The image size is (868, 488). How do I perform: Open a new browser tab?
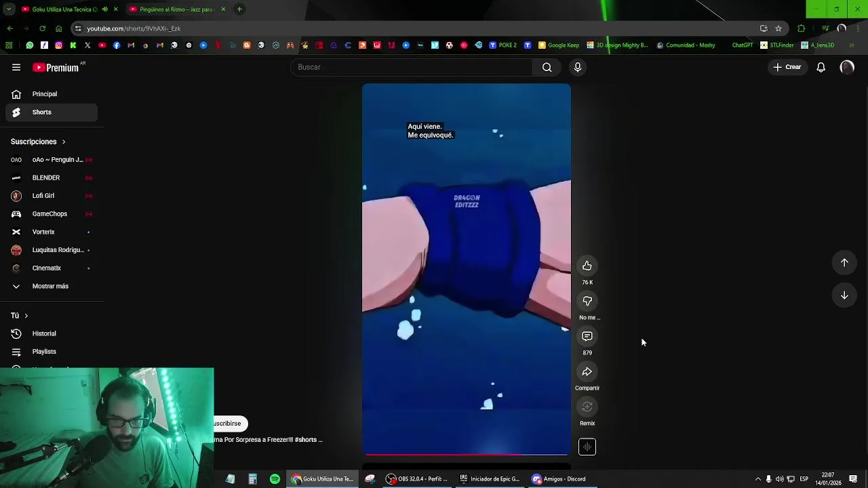pyautogui.click(x=239, y=9)
